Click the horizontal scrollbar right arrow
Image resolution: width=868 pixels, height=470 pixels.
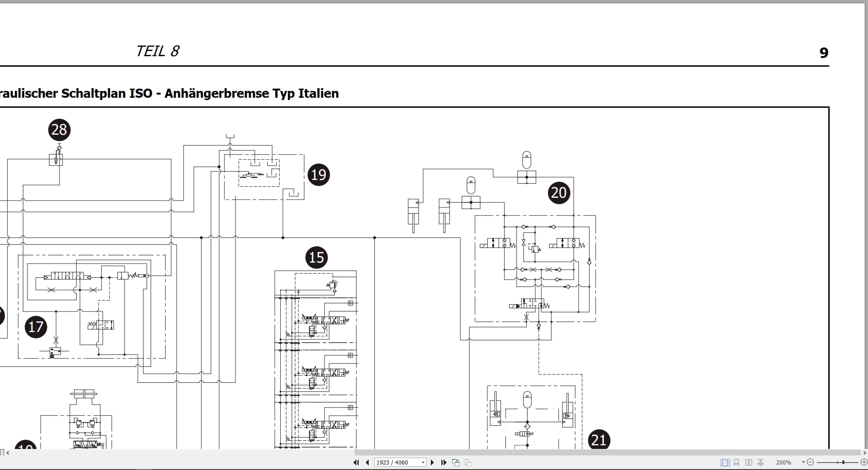click(x=864, y=453)
